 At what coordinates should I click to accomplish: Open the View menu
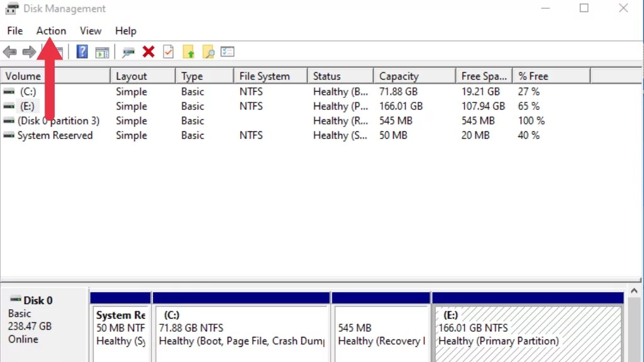(90, 30)
